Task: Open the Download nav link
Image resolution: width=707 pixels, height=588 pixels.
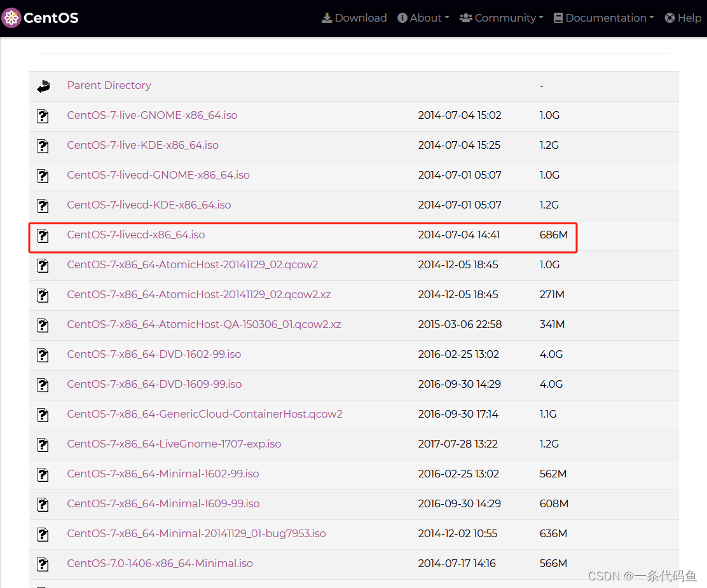Action: click(354, 18)
